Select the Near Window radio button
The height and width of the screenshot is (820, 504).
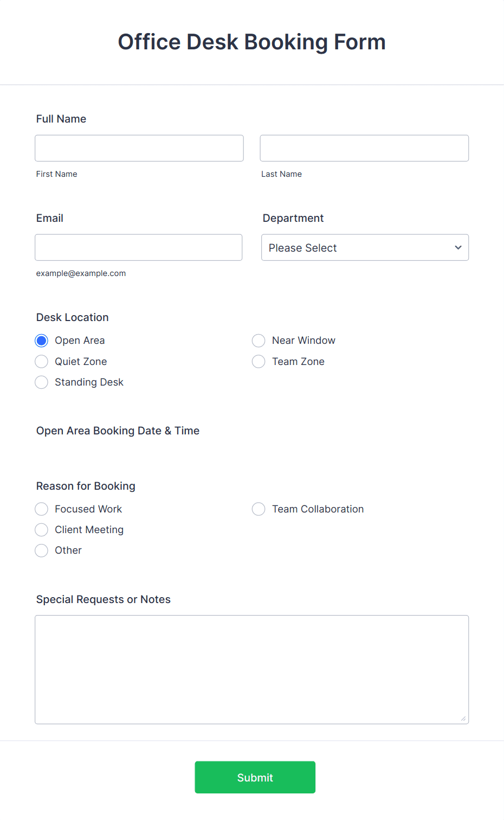click(259, 341)
